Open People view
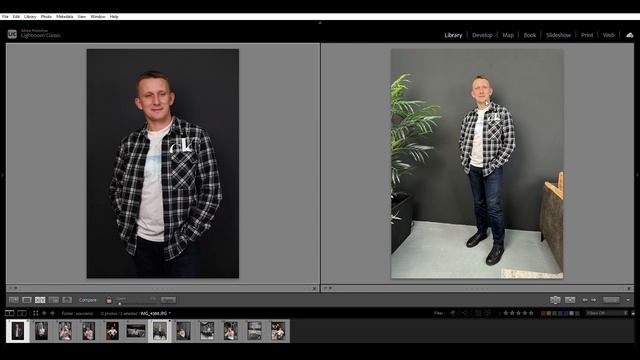 pos(67,300)
